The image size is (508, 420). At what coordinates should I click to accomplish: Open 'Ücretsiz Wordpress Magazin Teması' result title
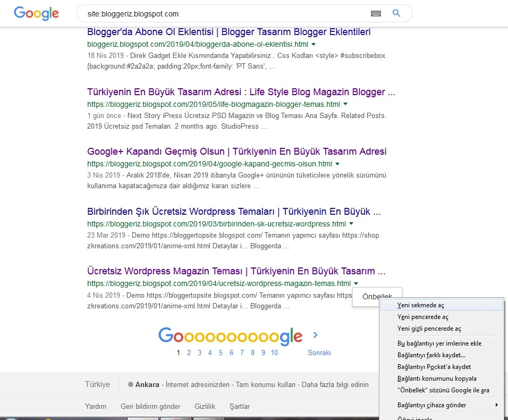point(236,271)
